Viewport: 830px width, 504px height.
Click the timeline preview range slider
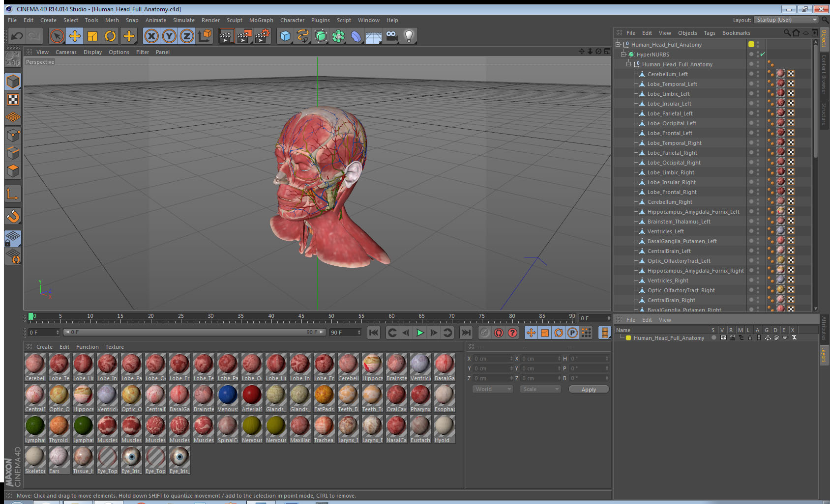[195, 332]
